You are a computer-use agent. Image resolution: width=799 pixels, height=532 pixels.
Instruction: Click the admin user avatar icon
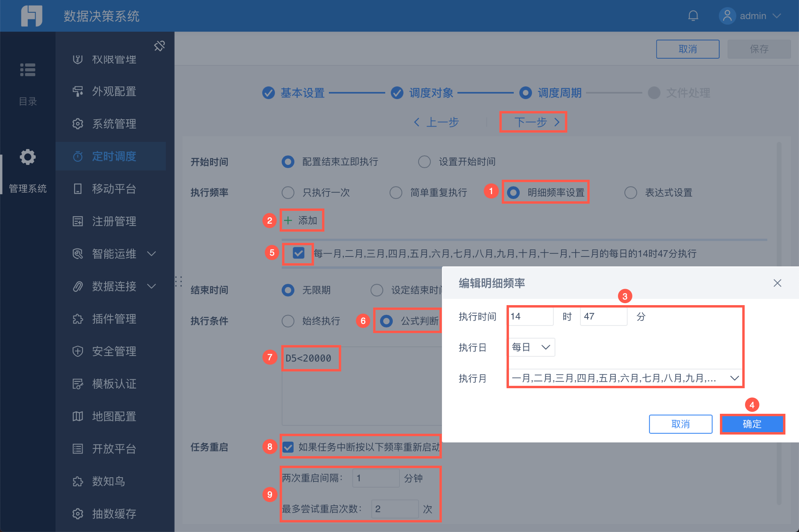[x=727, y=16]
